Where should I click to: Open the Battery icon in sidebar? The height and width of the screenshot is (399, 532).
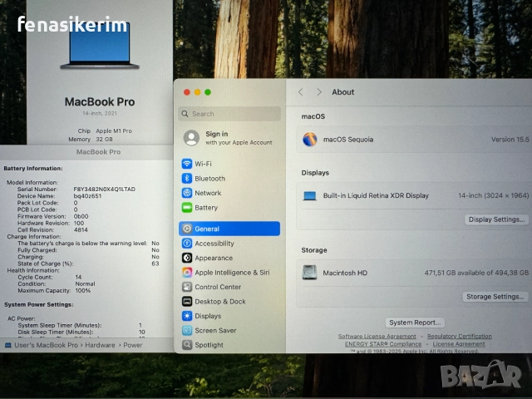tap(186, 207)
